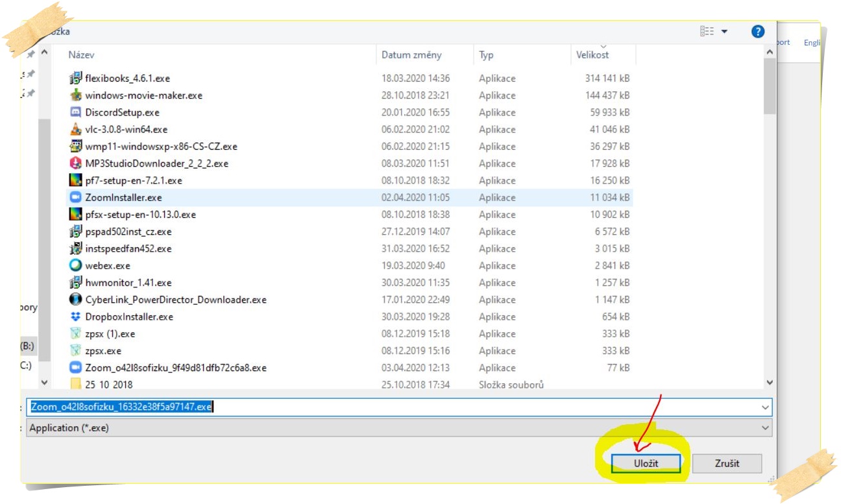Click the 25 10 2018 folder icon
This screenshot has width=841, height=504.
(x=75, y=384)
